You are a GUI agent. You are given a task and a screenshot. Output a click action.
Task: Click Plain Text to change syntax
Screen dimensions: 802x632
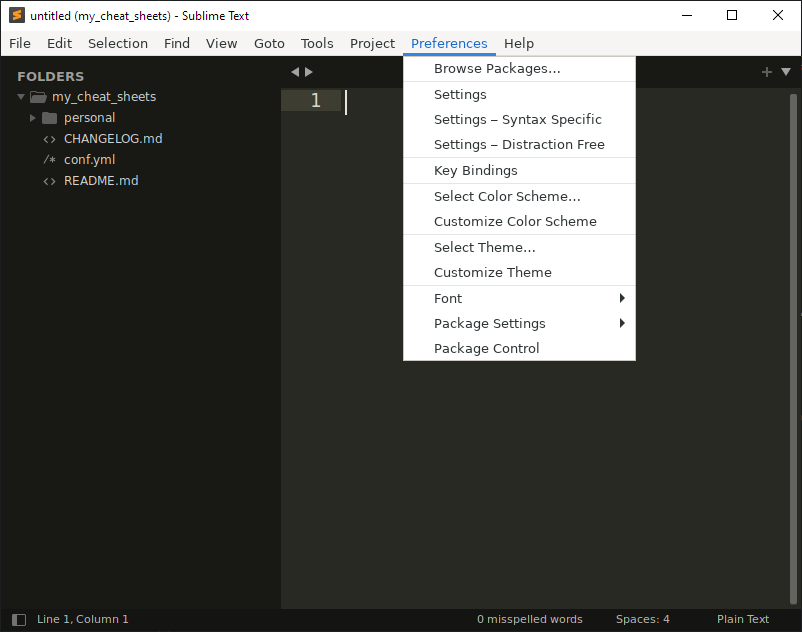click(x=742, y=619)
